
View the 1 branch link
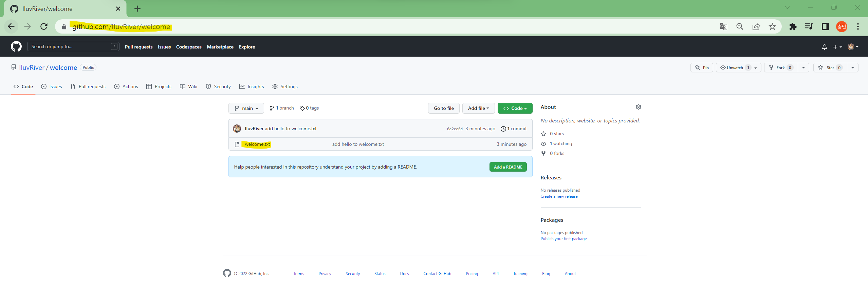(x=282, y=108)
